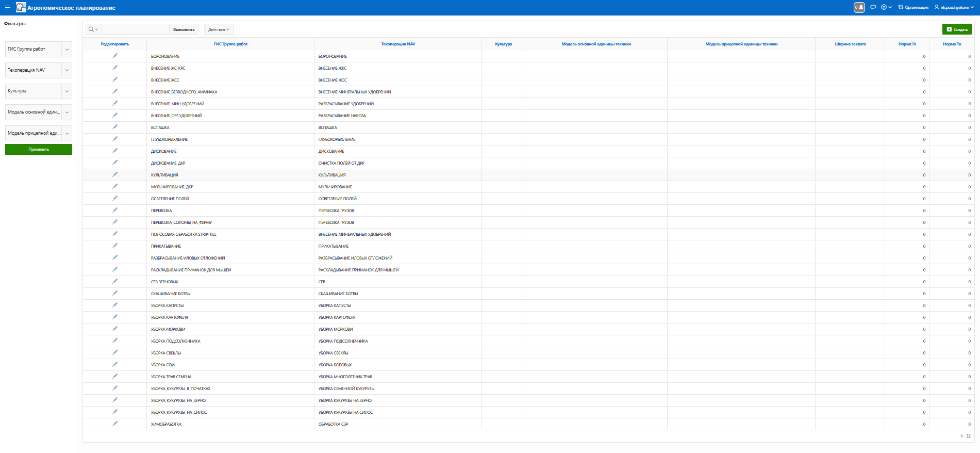980x453 pixels.
Task: Click the Техоперация NAV column header
Action: [x=397, y=44]
